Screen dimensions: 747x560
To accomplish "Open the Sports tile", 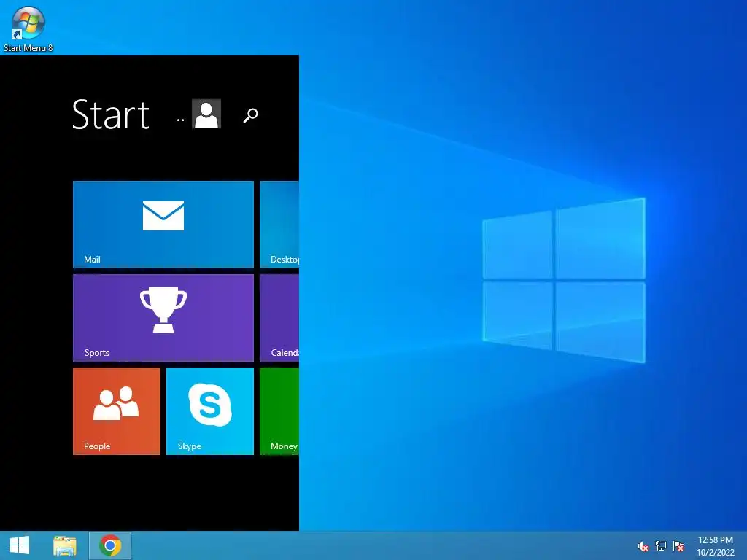I will click(163, 318).
